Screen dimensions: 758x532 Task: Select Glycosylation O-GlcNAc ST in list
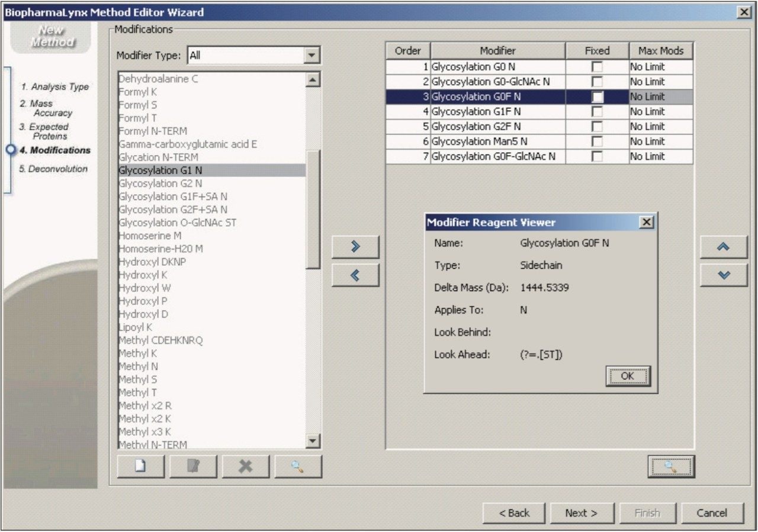(x=211, y=223)
